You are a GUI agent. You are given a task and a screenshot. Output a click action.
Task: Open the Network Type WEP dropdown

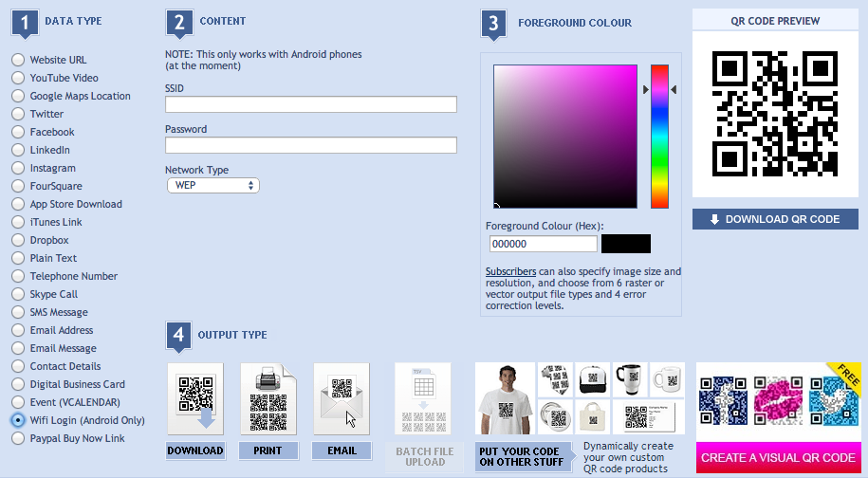pyautogui.click(x=213, y=185)
